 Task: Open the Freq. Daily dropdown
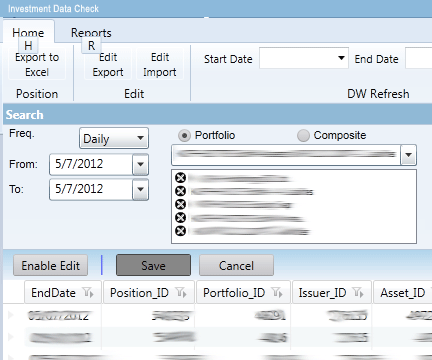tap(114, 138)
